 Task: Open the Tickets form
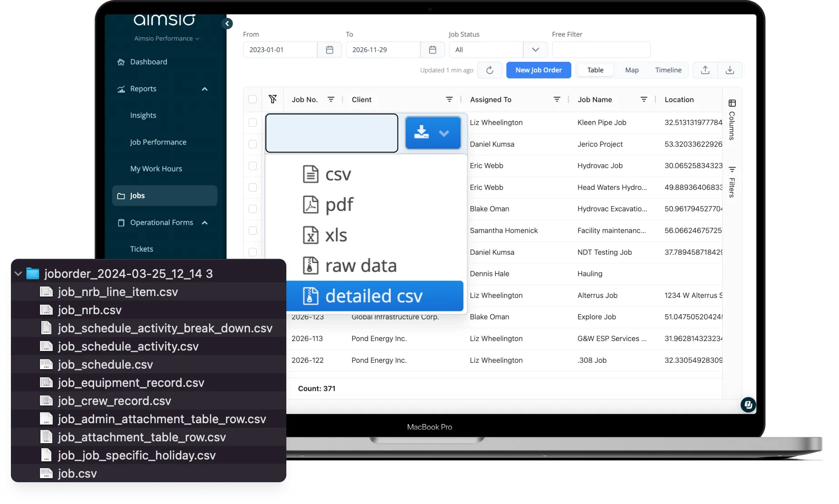[x=141, y=249]
